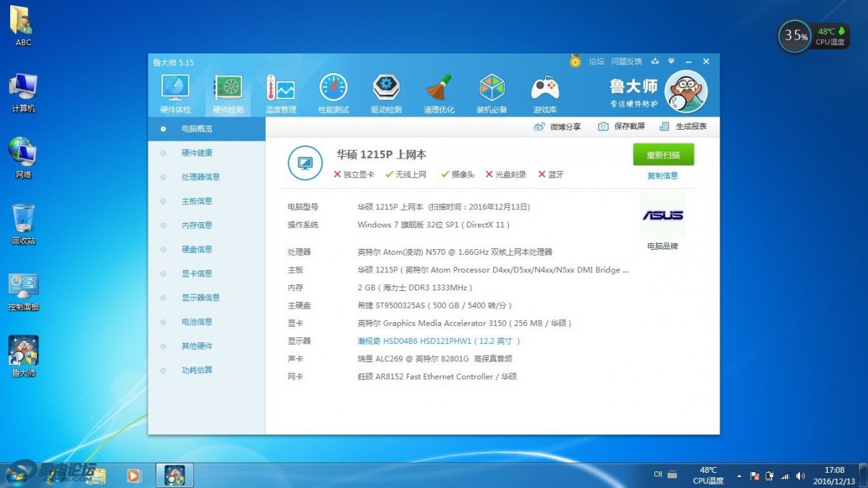868x488 pixels.
Task: Open the 装机必备 essential software cube icon
Action: pyautogui.click(x=492, y=94)
